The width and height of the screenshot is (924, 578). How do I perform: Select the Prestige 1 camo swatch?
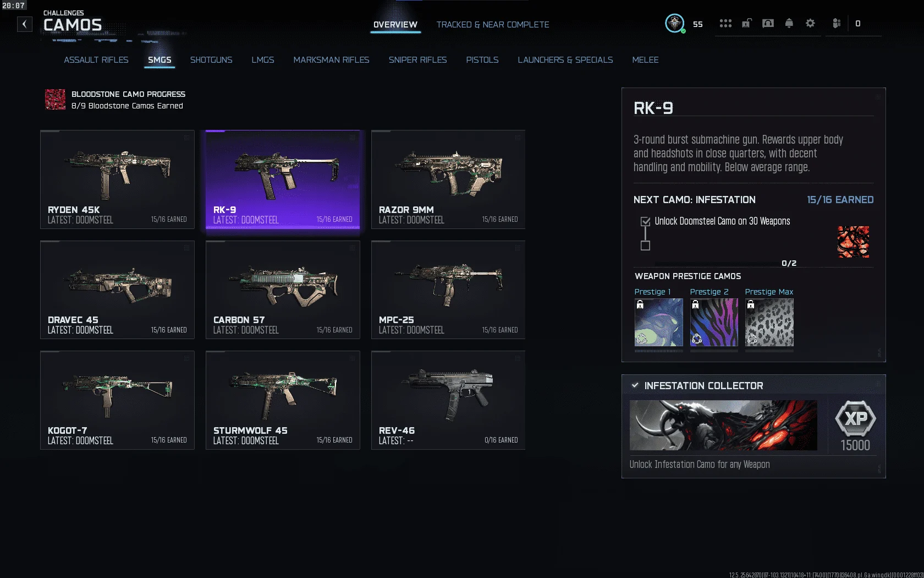pyautogui.click(x=658, y=323)
